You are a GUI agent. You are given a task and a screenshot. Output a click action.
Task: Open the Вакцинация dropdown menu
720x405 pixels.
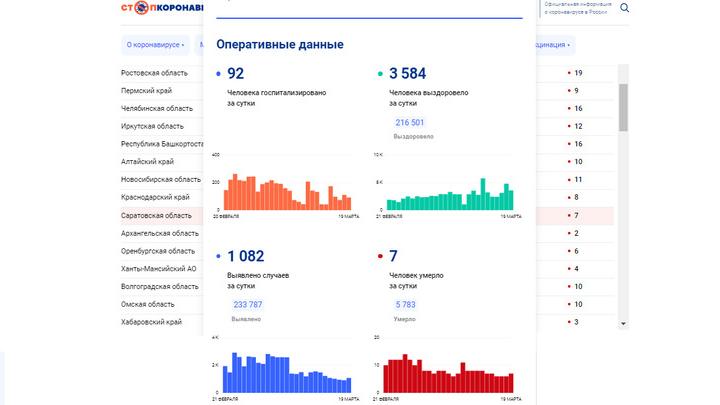[555, 45]
